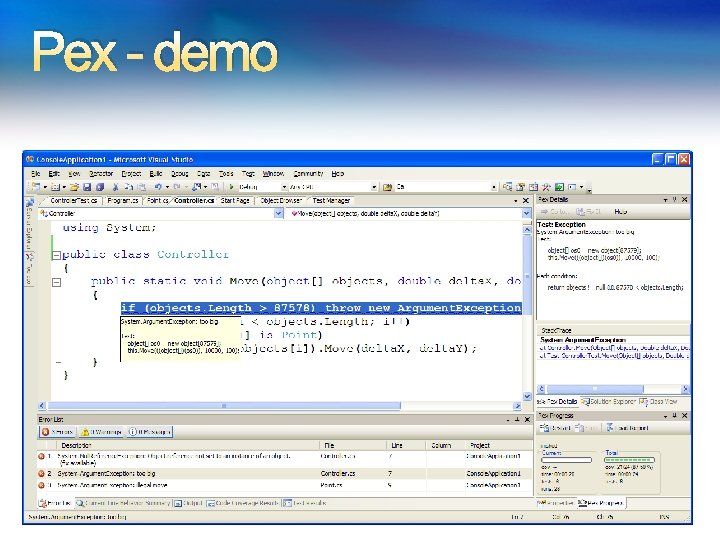
Task: Open the File menu
Action: (x=35, y=174)
